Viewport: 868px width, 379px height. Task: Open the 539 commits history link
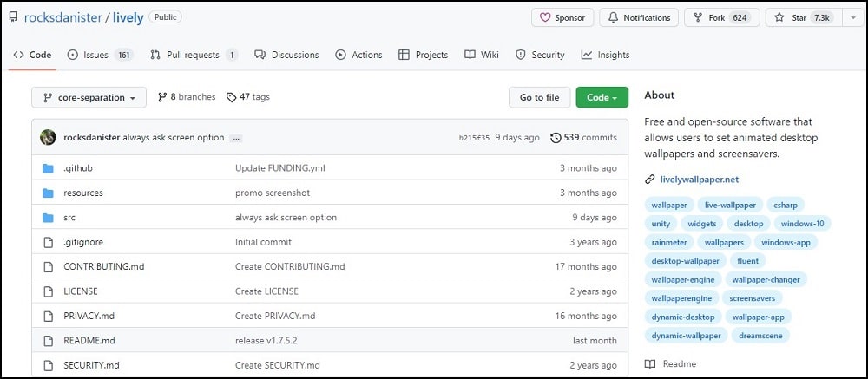click(x=584, y=138)
